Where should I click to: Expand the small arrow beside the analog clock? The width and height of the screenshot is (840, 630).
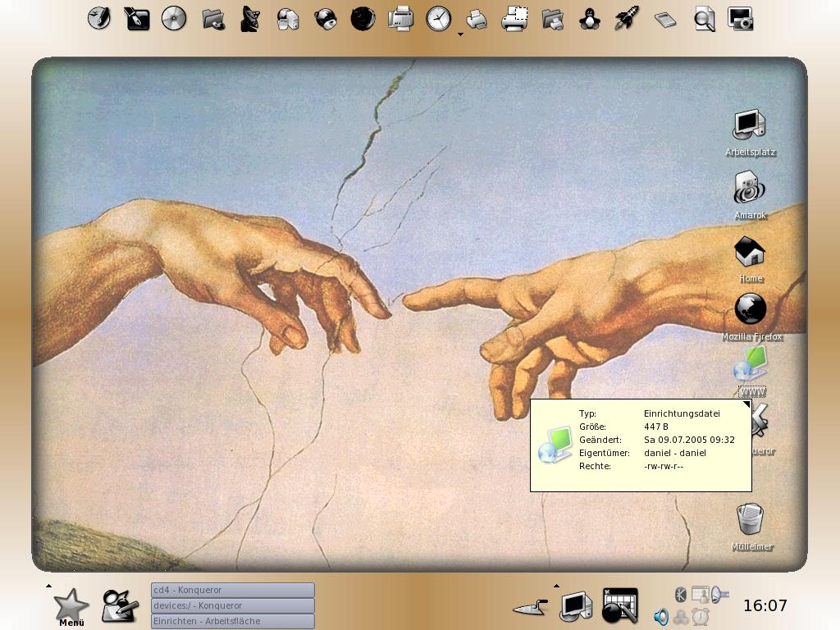[460, 34]
